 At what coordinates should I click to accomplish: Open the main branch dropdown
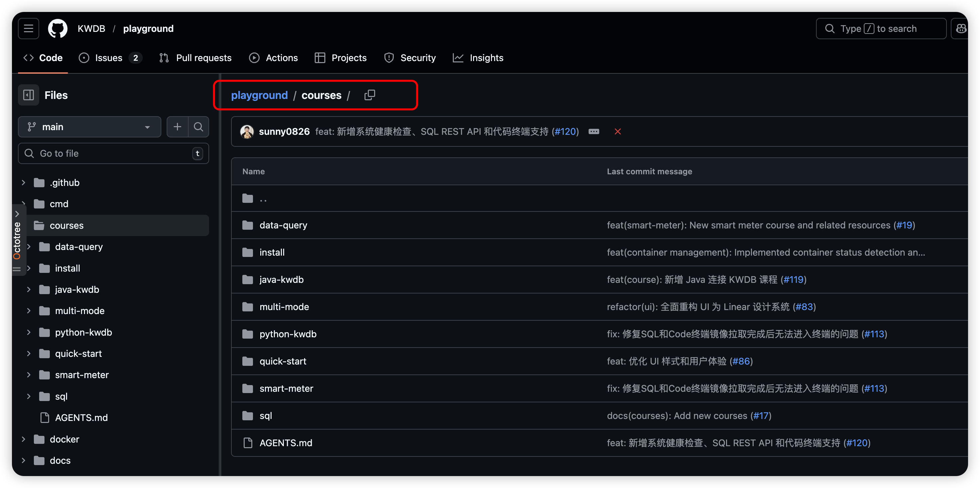click(89, 127)
